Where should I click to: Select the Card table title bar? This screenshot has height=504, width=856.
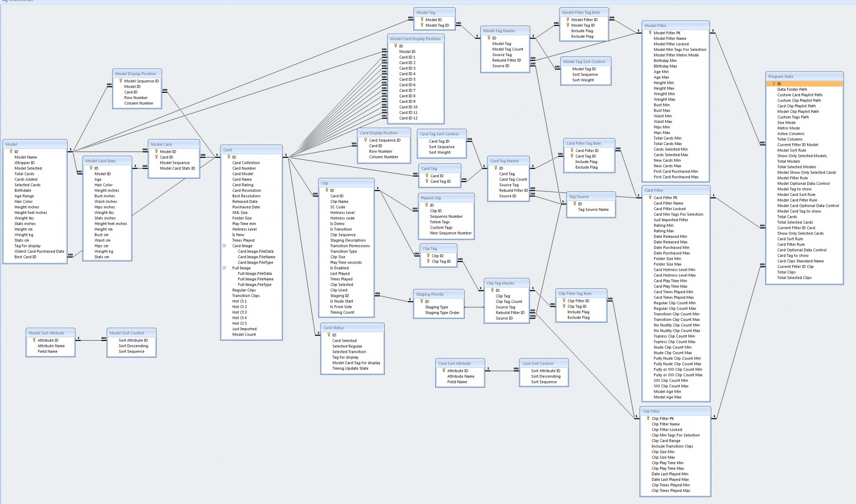[x=251, y=150]
